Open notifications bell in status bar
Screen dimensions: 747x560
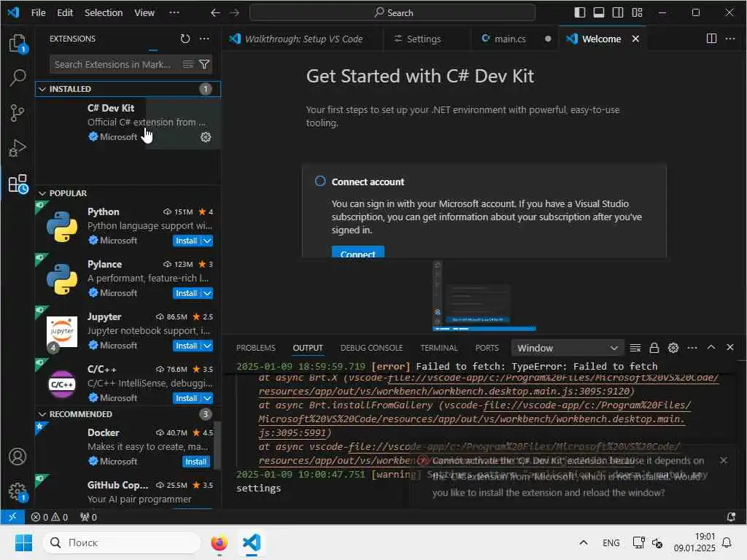[x=731, y=517]
